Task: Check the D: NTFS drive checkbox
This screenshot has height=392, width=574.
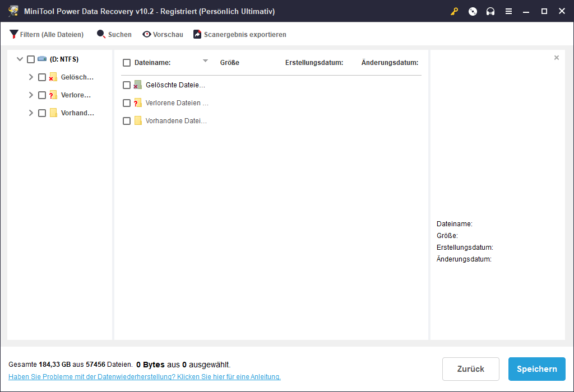Action: pyautogui.click(x=31, y=59)
